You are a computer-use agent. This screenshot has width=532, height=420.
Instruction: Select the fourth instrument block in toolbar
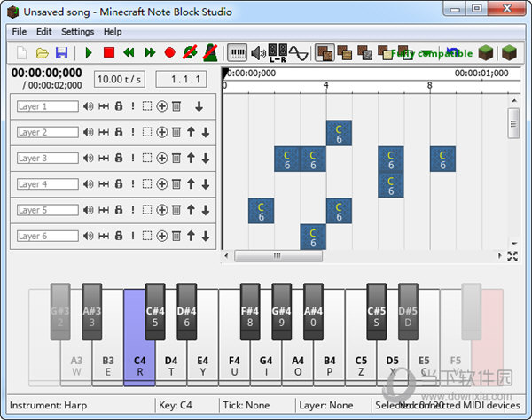(x=385, y=53)
